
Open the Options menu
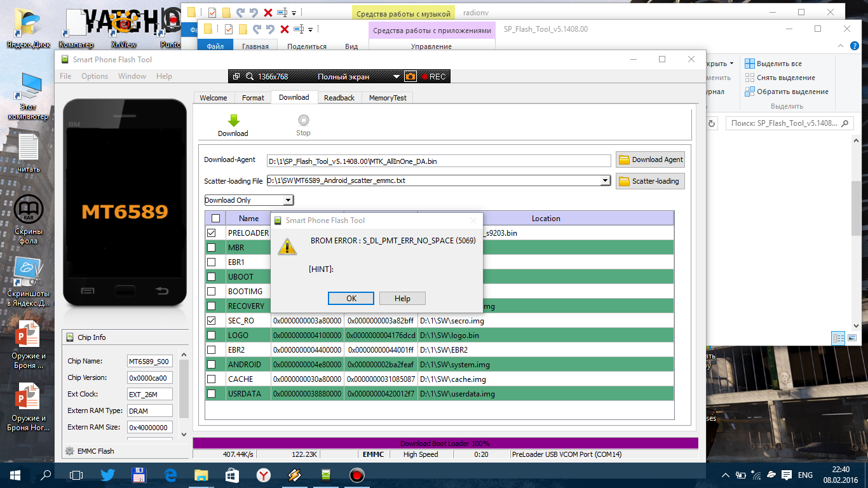coord(95,76)
